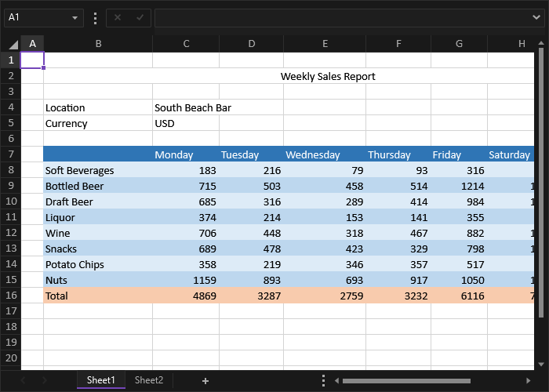Click the vertical dots beside the Name Box
The height and width of the screenshot is (392, 549).
[x=95, y=18]
